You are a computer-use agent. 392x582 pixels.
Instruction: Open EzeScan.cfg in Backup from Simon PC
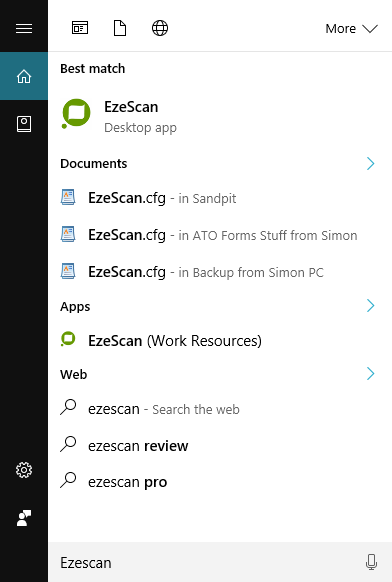tap(220, 272)
